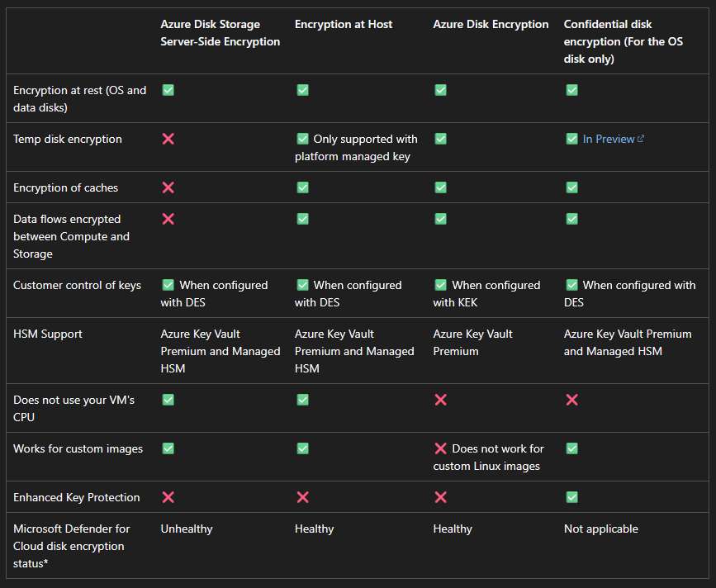Click green check next to "When configured with KEK"
This screenshot has width=716, height=588.
coord(440,285)
